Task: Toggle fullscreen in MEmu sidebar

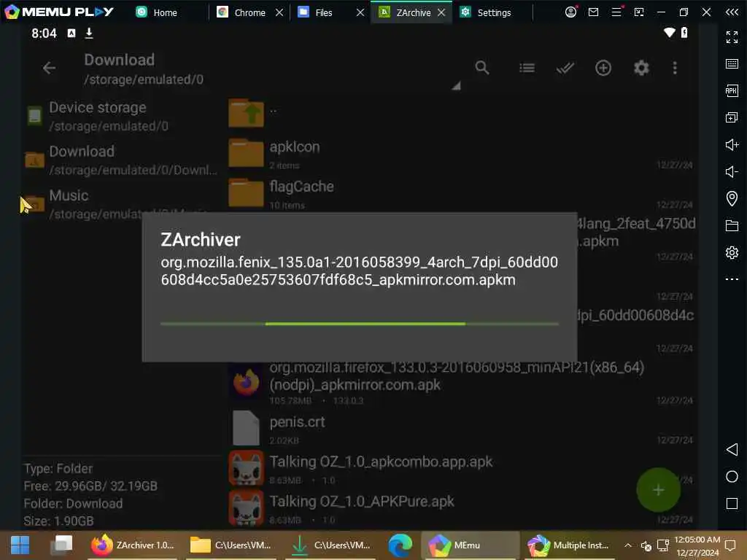Action: click(732, 36)
